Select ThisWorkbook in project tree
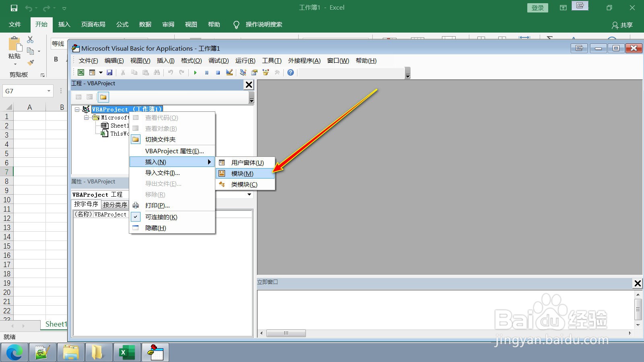 [x=119, y=134]
